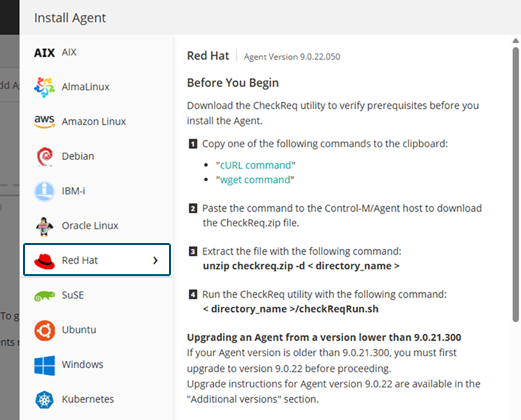The width and height of the screenshot is (521, 420).
Task: Click the AlmaLinux logo icon
Action: (x=44, y=87)
